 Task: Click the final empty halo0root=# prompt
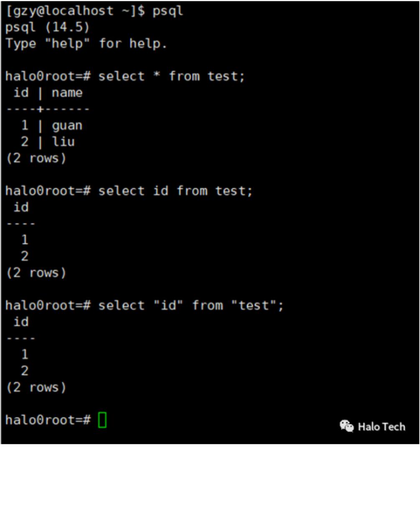(x=48, y=420)
